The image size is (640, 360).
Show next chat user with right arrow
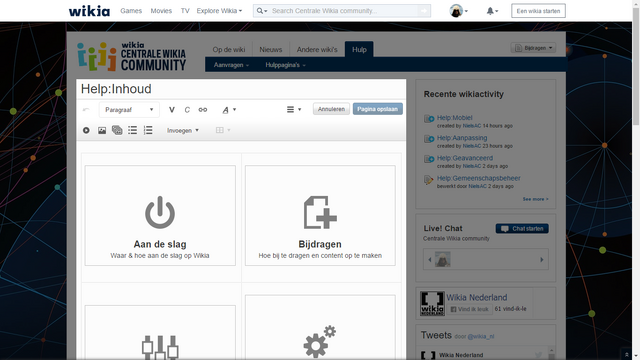click(x=542, y=260)
